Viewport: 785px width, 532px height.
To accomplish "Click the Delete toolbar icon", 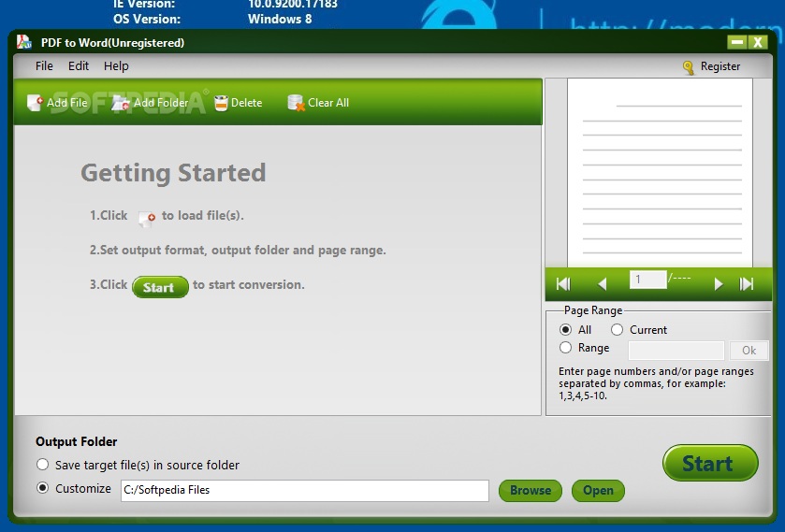I will pyautogui.click(x=221, y=103).
